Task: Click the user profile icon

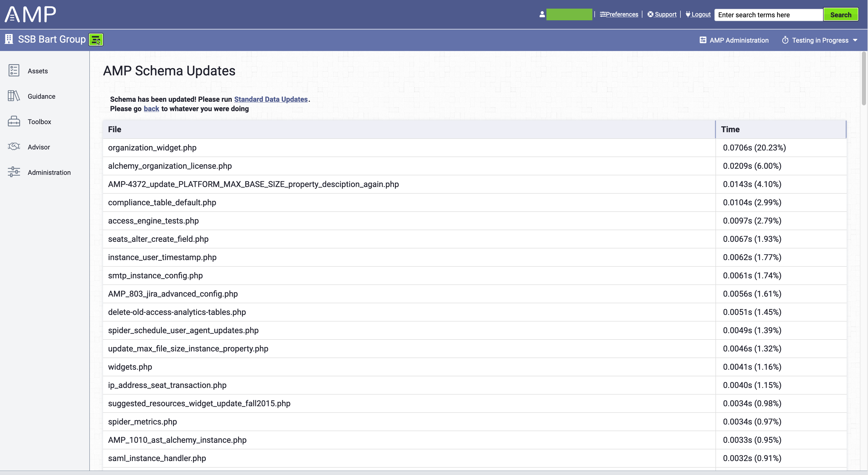Action: [542, 14]
